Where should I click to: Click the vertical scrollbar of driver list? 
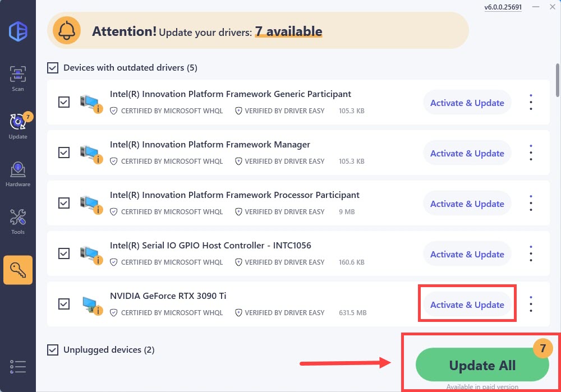(x=557, y=79)
